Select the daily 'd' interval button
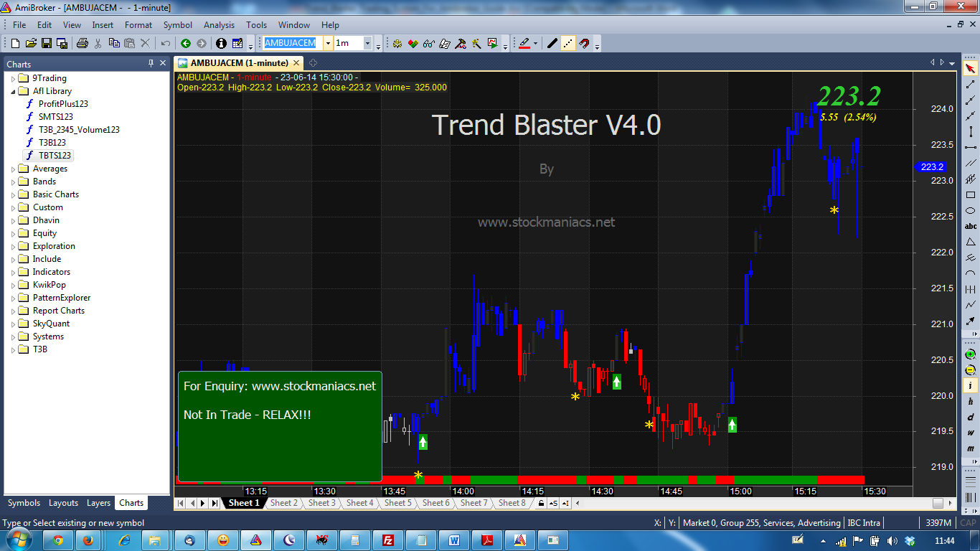 971,418
